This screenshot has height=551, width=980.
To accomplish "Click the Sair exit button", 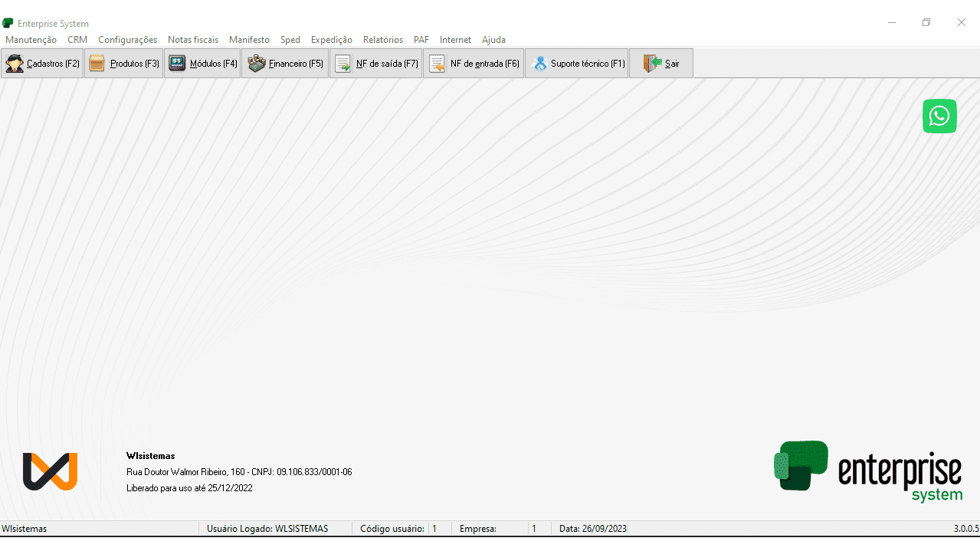I will coord(661,64).
